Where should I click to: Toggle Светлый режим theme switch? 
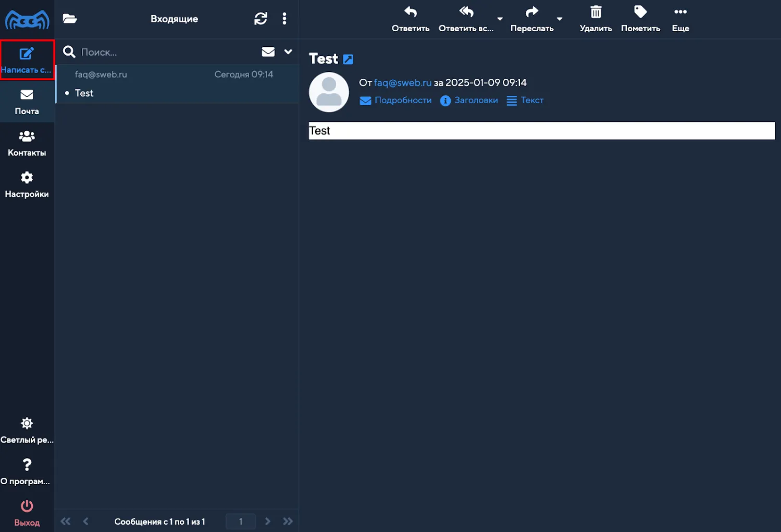coord(27,429)
